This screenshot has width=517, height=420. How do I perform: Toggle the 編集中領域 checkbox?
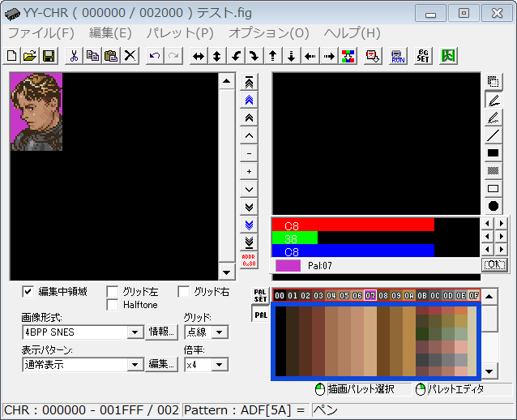pyautogui.click(x=28, y=292)
